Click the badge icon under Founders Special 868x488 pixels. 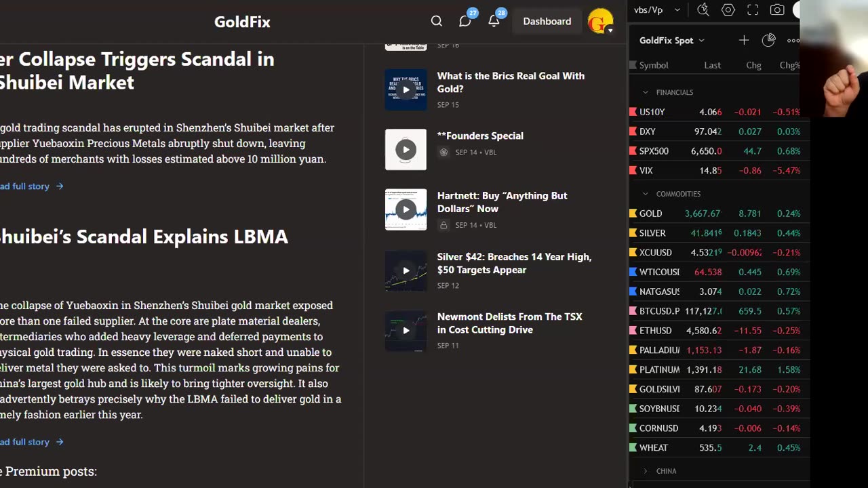(x=443, y=152)
